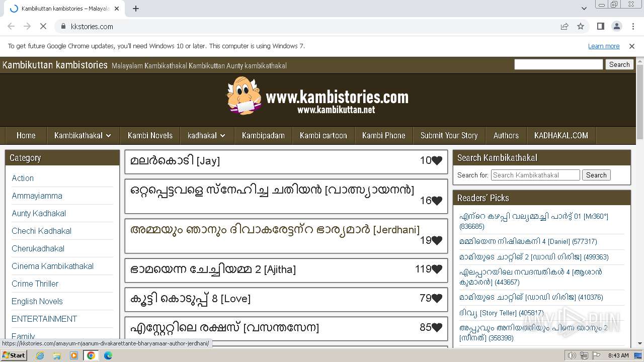Viewport: 644px width, 362px height.
Task: Bookmark this page with the star icon
Action: (581, 26)
